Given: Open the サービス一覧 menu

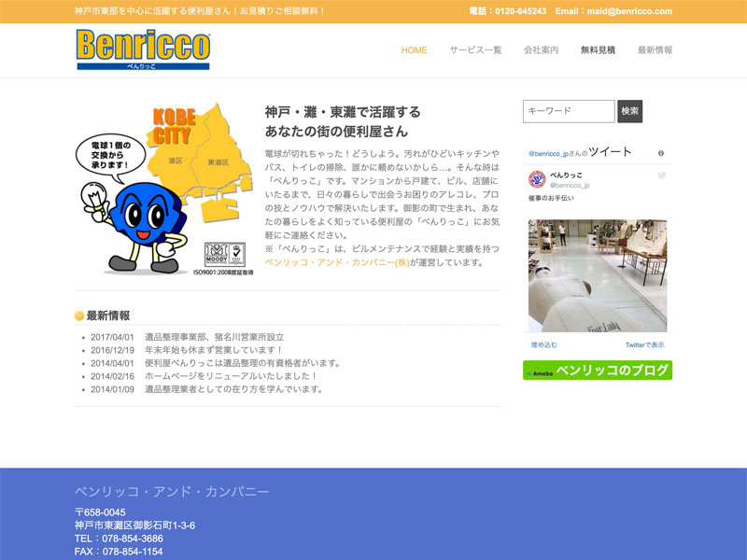Looking at the screenshot, I should click(x=475, y=50).
